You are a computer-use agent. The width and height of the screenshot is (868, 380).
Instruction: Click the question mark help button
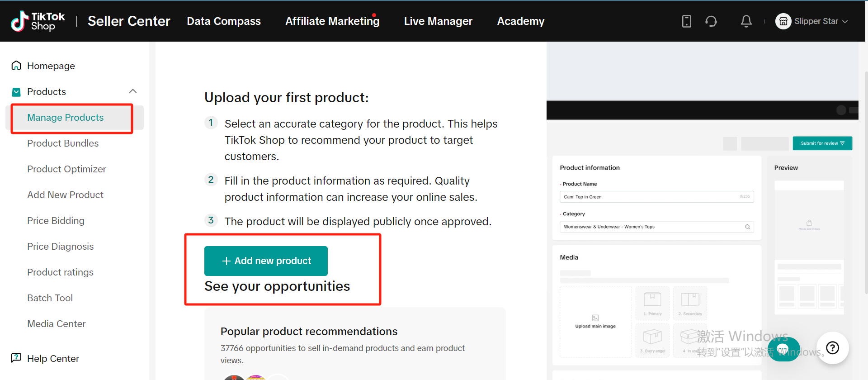point(832,347)
